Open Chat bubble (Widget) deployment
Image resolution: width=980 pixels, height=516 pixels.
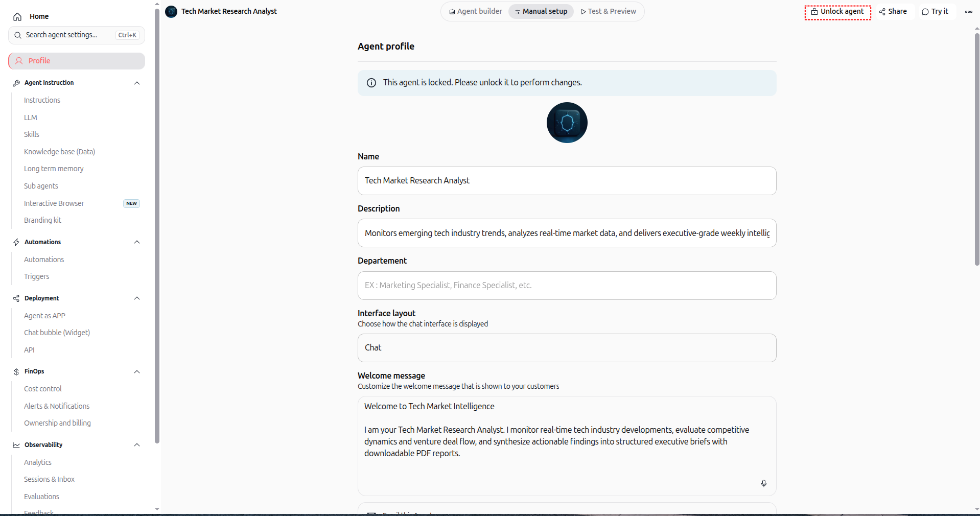click(x=57, y=333)
